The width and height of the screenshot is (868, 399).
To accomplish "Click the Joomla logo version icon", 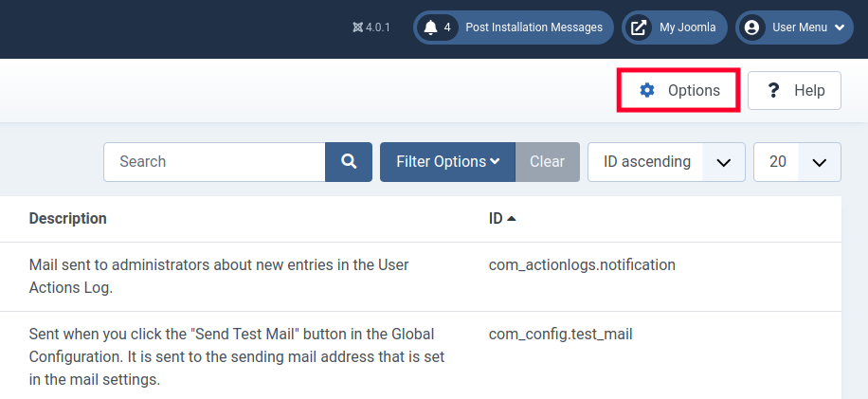I will click(357, 27).
